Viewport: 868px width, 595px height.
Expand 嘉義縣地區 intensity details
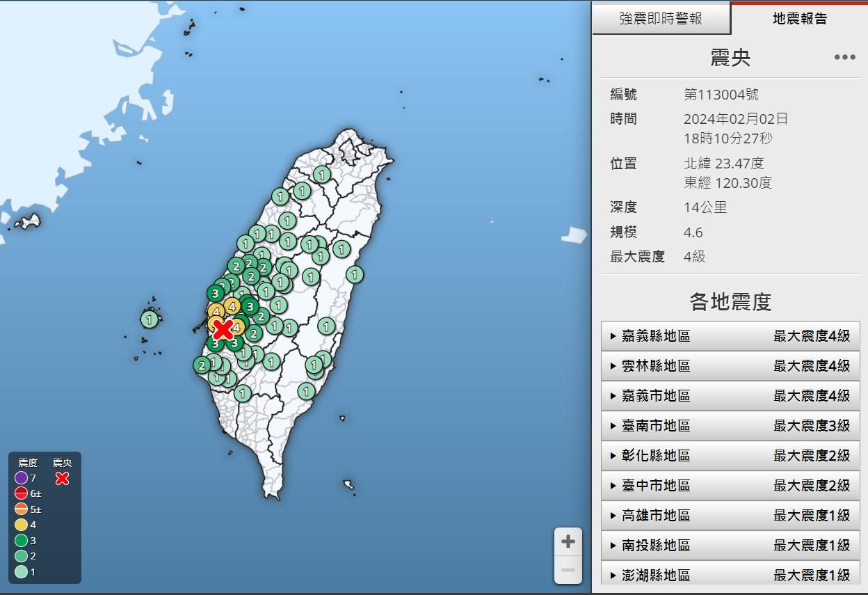pyautogui.click(x=730, y=336)
